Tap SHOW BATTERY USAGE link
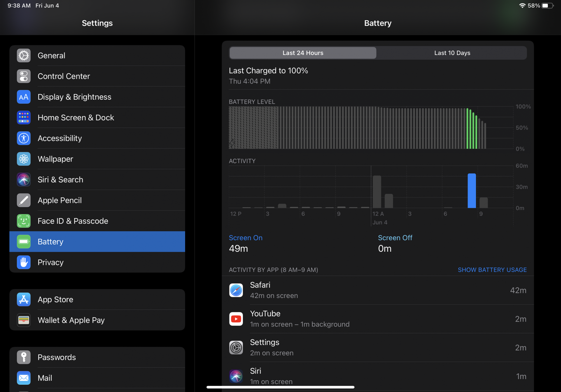Image resolution: width=561 pixels, height=392 pixels. tap(492, 270)
